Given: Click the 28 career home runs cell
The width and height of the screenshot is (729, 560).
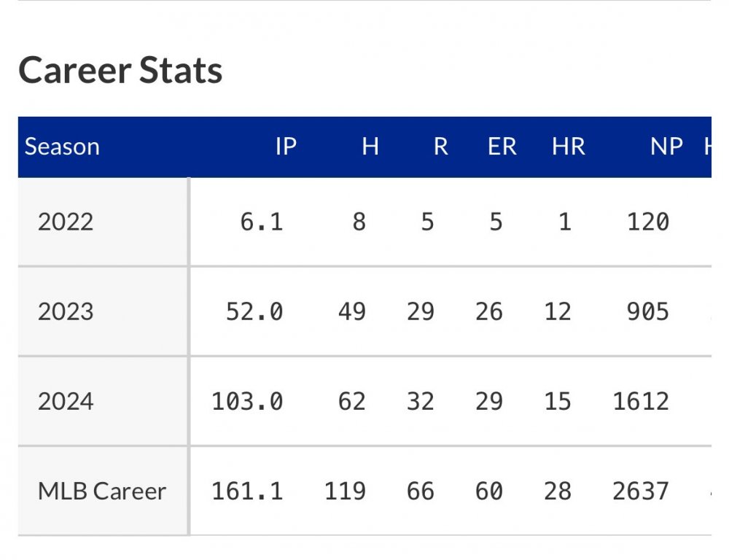Looking at the screenshot, I should pyautogui.click(x=558, y=491).
